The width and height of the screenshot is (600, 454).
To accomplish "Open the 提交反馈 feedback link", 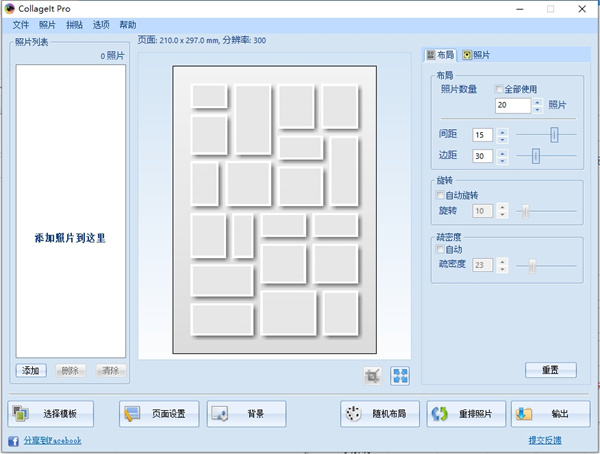I will pos(545,440).
